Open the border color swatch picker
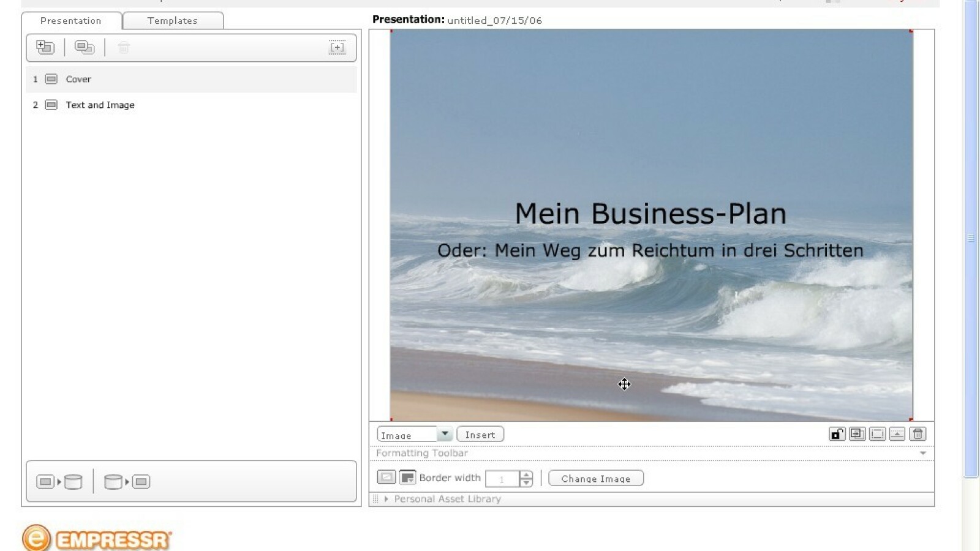Image resolution: width=980 pixels, height=551 pixels. click(407, 478)
